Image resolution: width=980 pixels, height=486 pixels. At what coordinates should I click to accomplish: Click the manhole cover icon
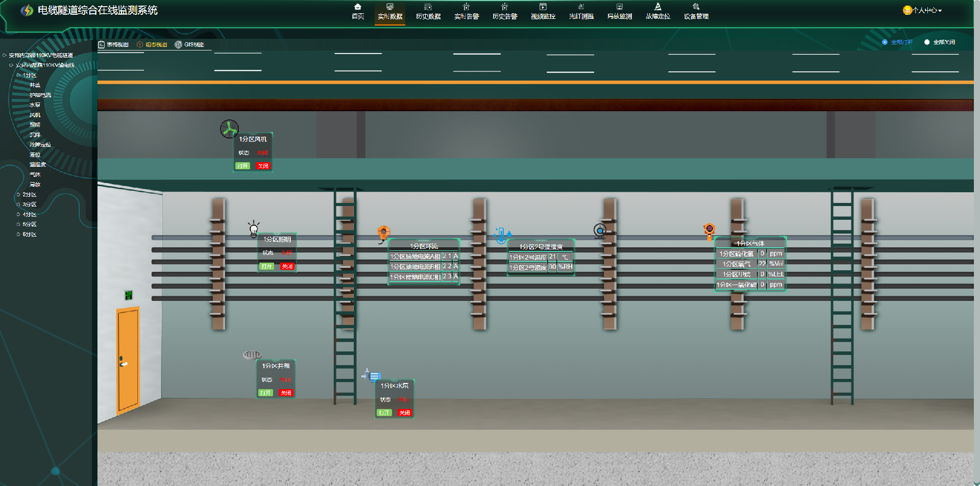[252, 354]
